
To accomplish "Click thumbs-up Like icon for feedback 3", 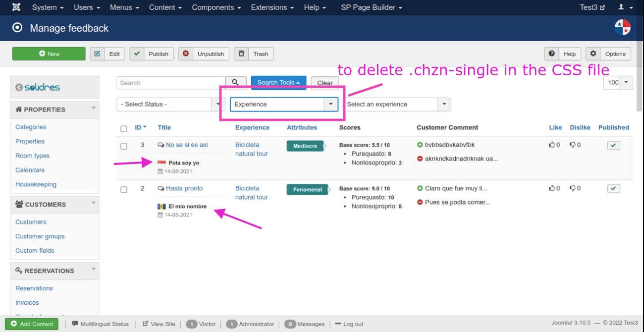I will 552,145.
